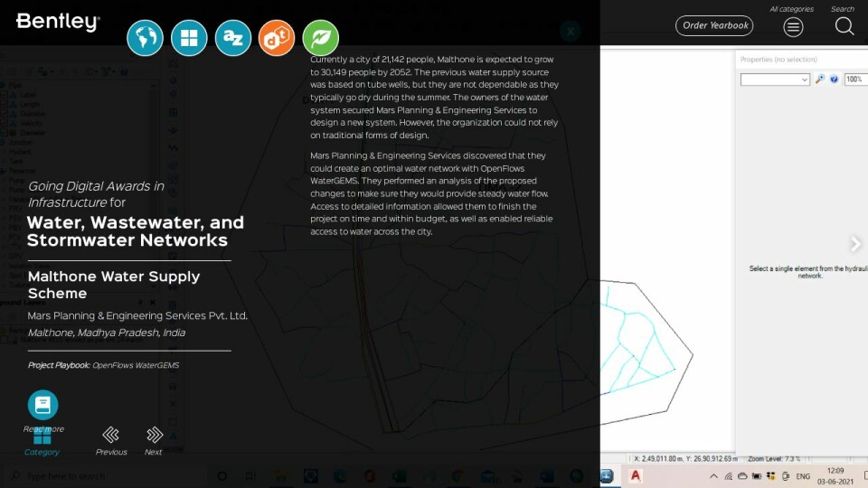The image size is (868, 488).
Task: Select the A-Z index icon
Action: coord(232,38)
